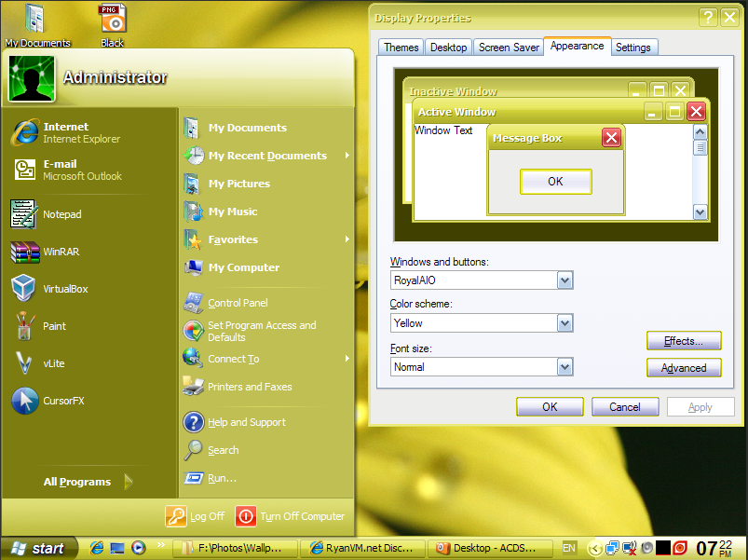The image size is (748, 560).
Task: Click the Effects... button
Action: click(684, 341)
